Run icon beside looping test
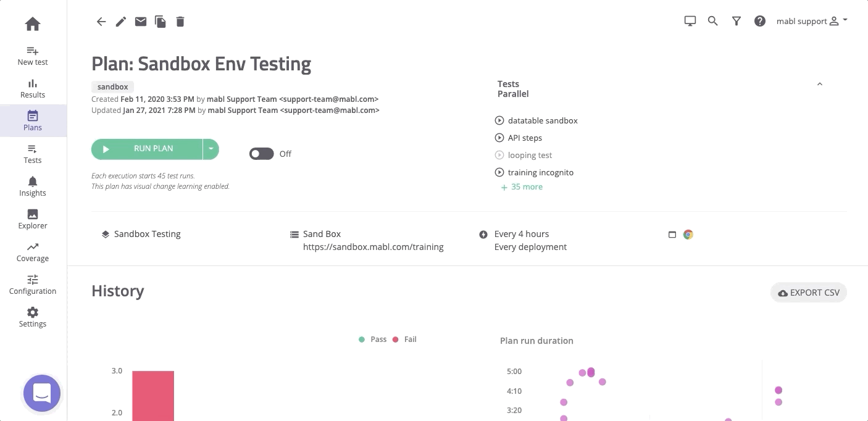 (x=499, y=155)
